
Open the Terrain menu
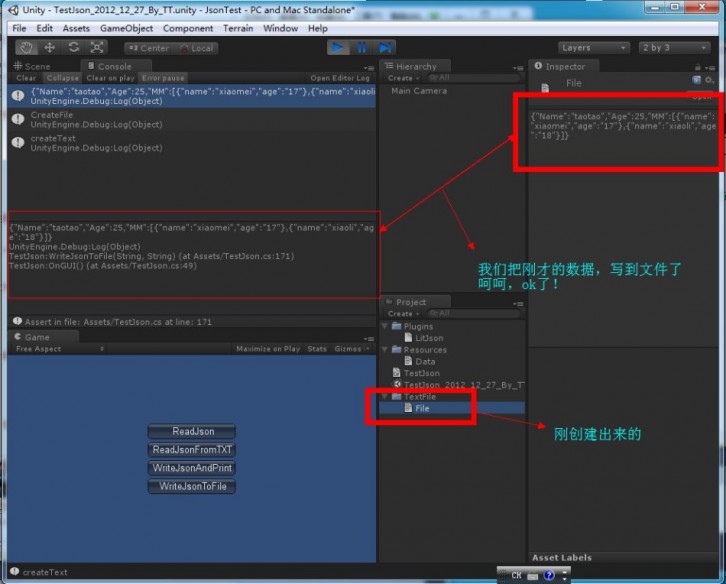[238, 28]
